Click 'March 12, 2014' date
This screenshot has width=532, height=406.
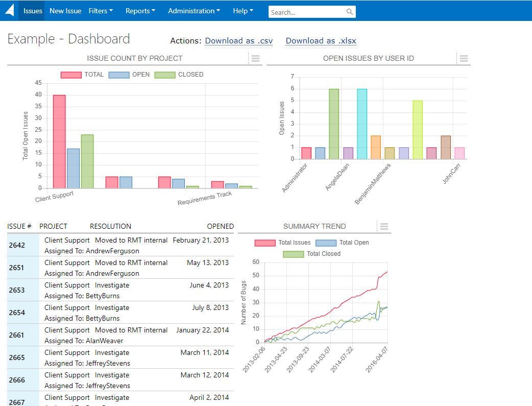tap(205, 375)
